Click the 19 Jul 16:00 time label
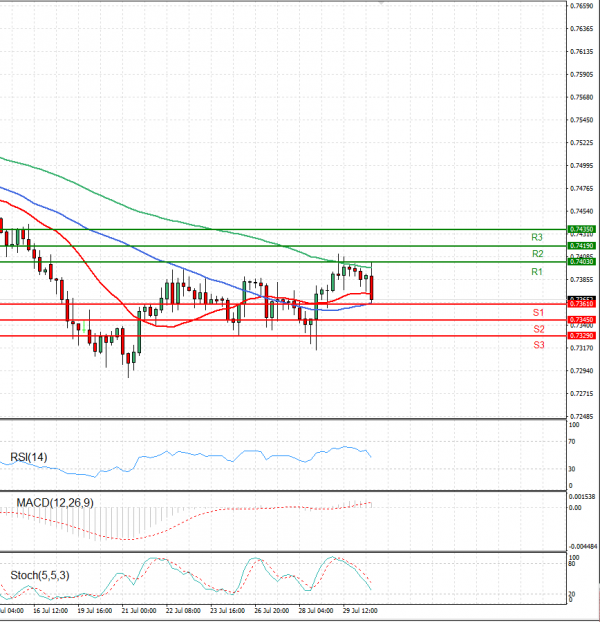This screenshot has height=622, width=600. coord(94,611)
